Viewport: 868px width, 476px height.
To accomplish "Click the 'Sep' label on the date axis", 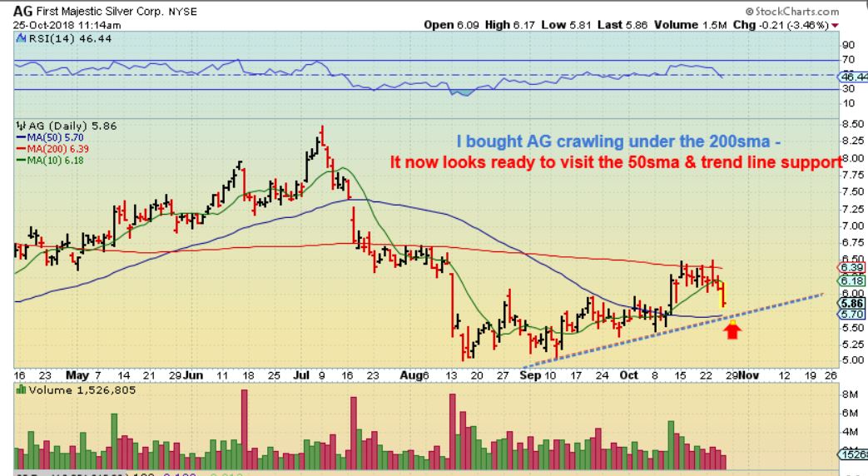I will 530,375.
